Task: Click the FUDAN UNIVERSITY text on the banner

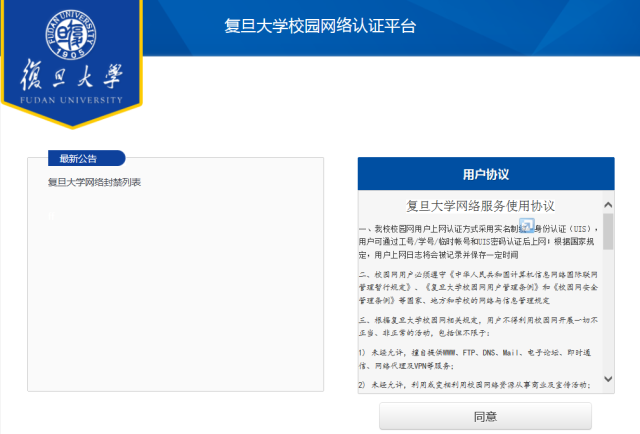Action: [x=70, y=101]
